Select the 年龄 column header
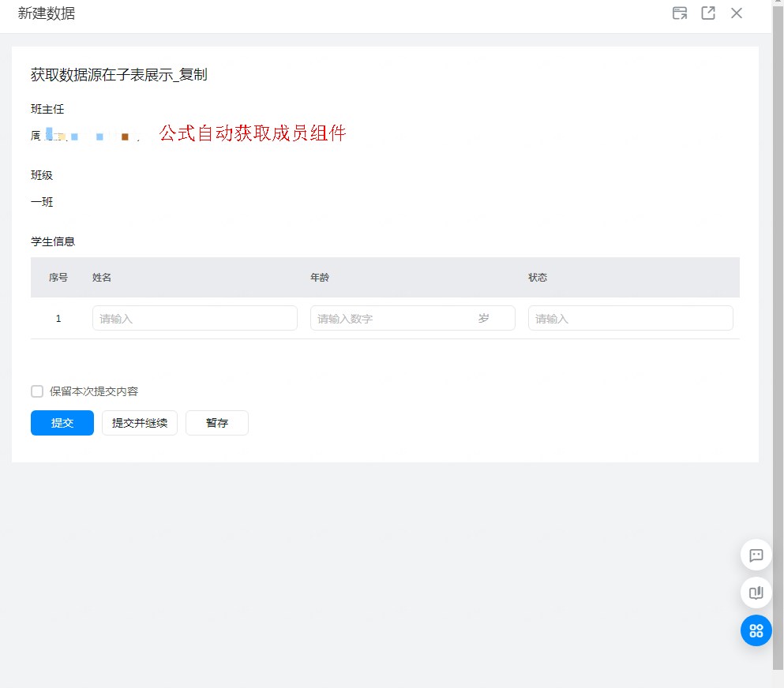The height and width of the screenshot is (688, 784). point(320,277)
